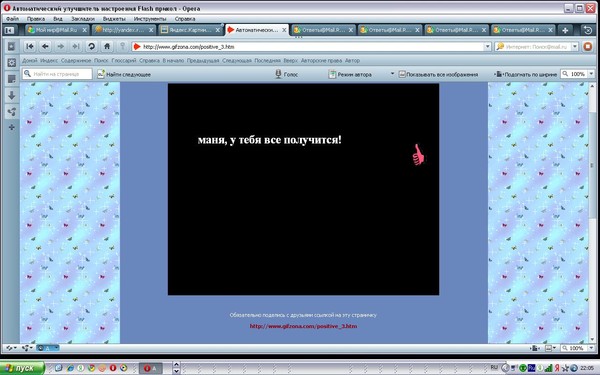
Task: Click Индекс in navigation bar
Action: coord(49,60)
